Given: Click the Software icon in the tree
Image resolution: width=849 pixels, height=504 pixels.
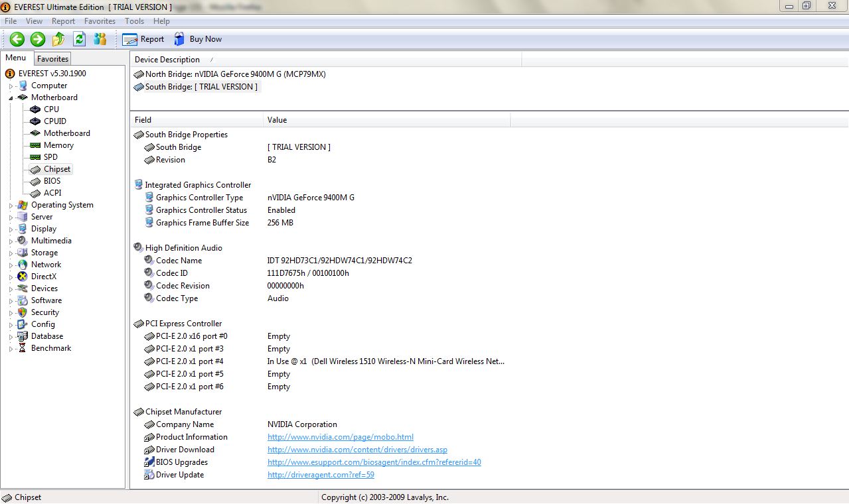Looking at the screenshot, I should click(x=23, y=300).
